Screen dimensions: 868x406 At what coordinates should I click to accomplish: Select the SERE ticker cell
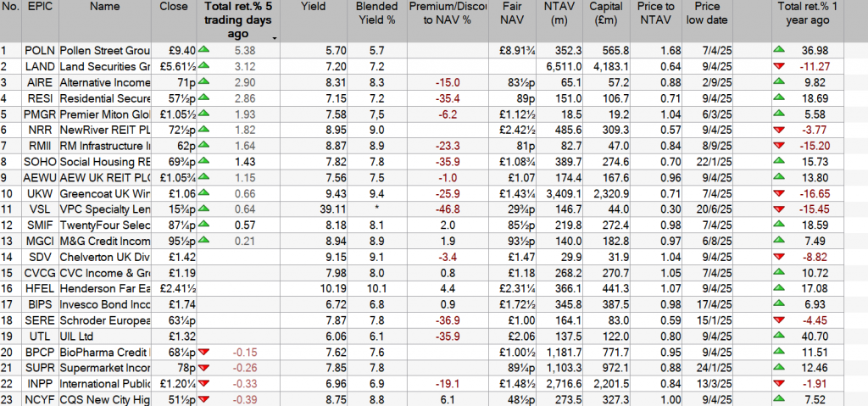40,320
